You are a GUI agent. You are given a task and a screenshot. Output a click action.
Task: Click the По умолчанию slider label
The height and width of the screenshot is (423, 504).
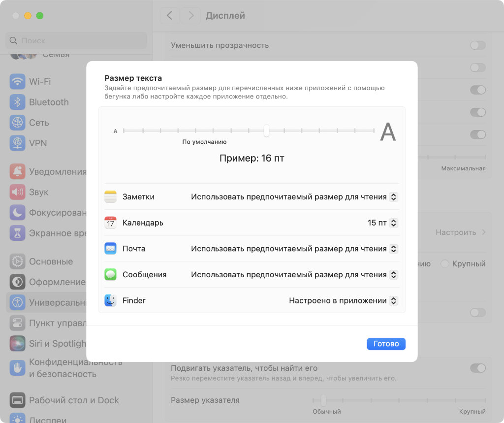tap(204, 142)
